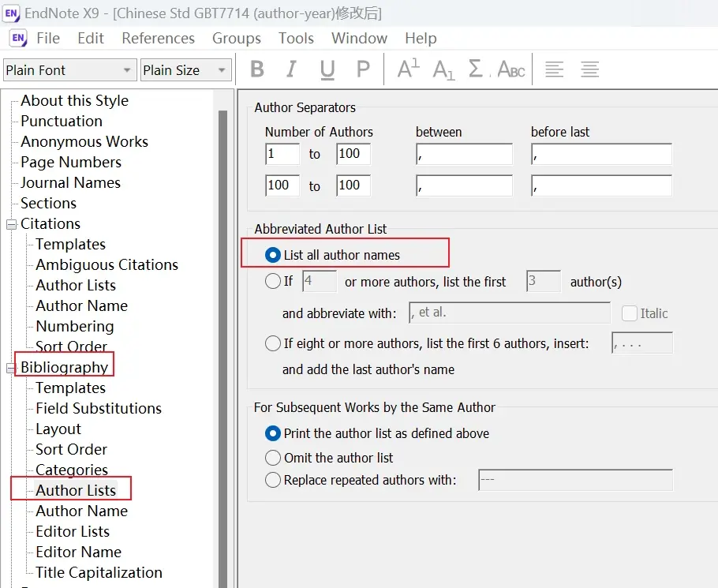The image size is (718, 588).
Task: Select Journal Names in tree
Action: pos(70,182)
